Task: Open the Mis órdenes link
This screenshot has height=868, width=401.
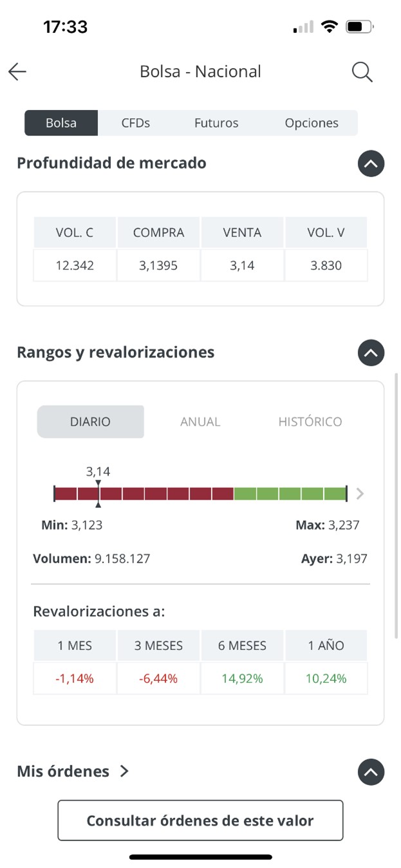Action: [73, 771]
